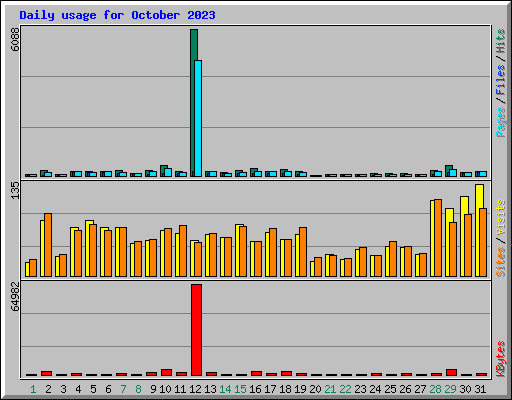
Task: Click day label 10 on the x-axis
Action: [x=165, y=389]
